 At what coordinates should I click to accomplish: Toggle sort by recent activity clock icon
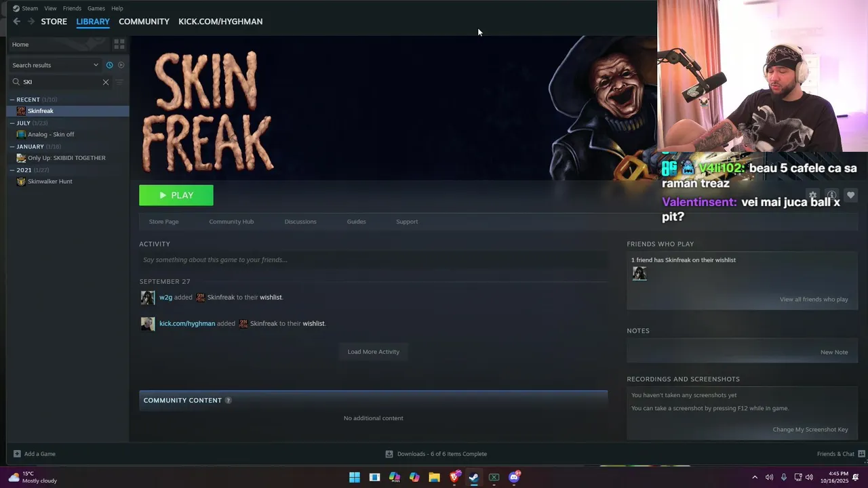[109, 65]
